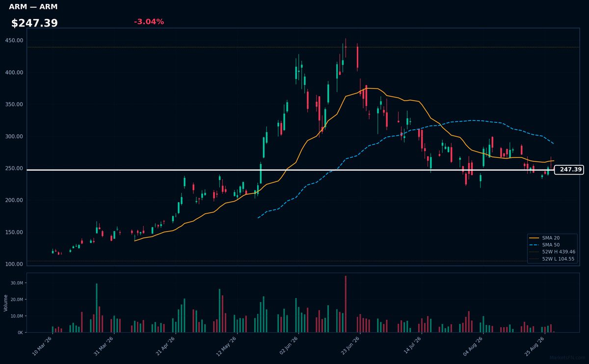Click the 04 Aug '26 date label
This screenshot has height=364, width=589.
pos(472,346)
